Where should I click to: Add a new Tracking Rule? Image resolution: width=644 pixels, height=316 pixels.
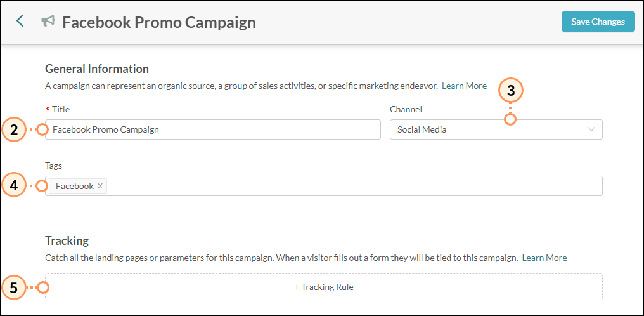tap(324, 287)
